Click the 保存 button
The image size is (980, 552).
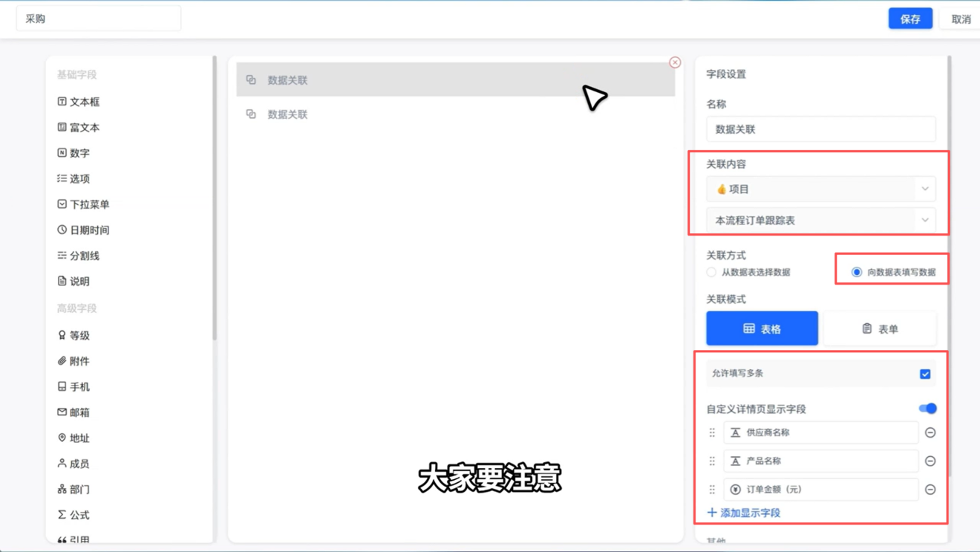910,19
